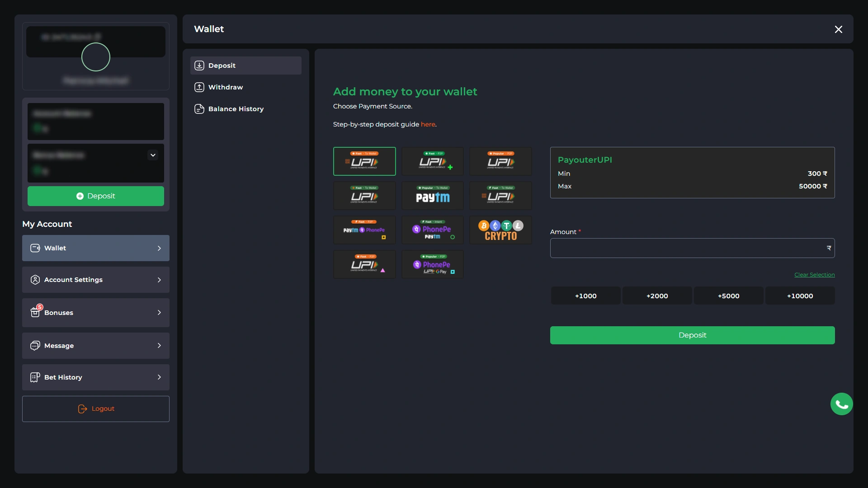Click 'Add money to your wallet' heading
Screen dimensions: 868x488
point(405,92)
